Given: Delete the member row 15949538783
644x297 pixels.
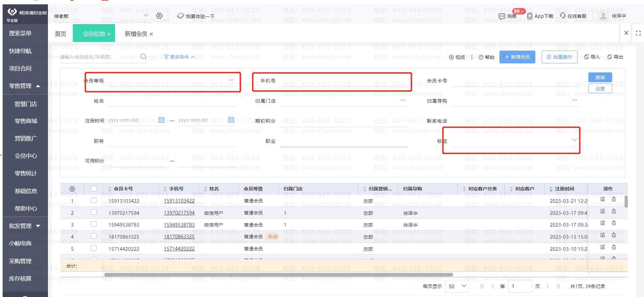Looking at the screenshot, I should pyautogui.click(x=613, y=223).
